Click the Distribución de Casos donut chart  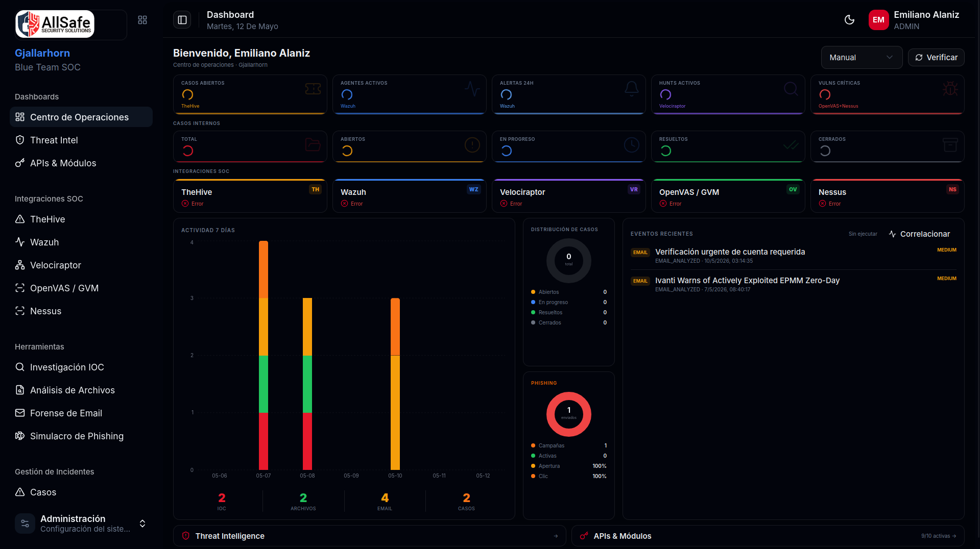click(x=569, y=260)
